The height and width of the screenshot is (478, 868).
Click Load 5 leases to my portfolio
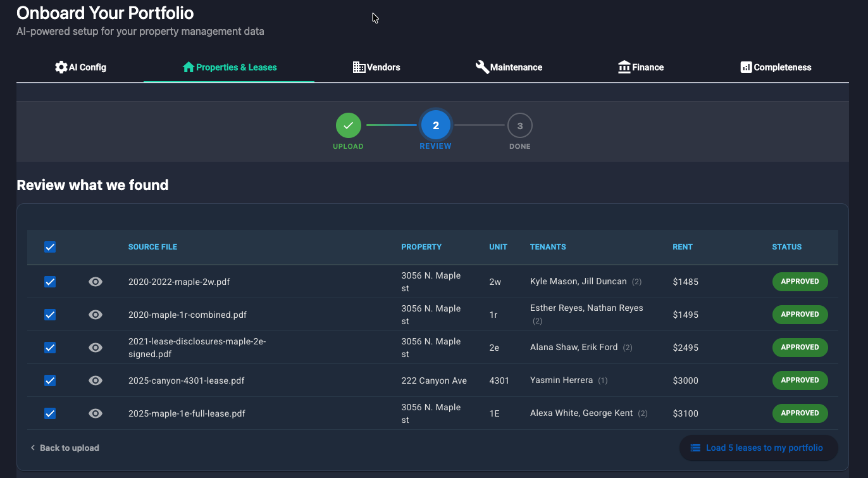[x=759, y=448]
